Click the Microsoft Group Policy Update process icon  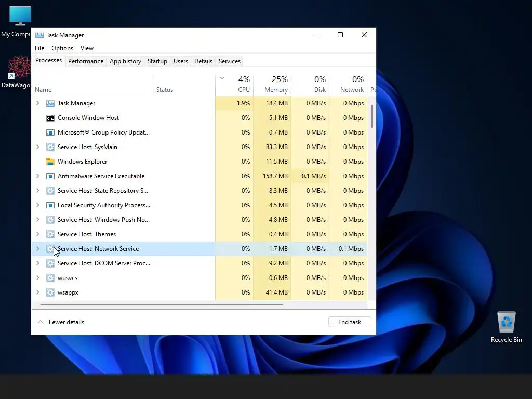[50, 132]
